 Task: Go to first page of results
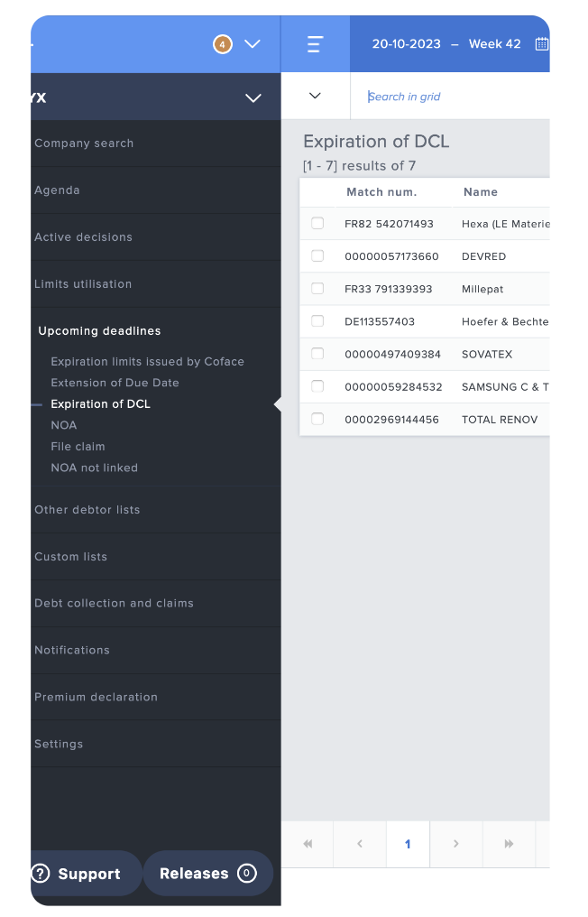[308, 844]
